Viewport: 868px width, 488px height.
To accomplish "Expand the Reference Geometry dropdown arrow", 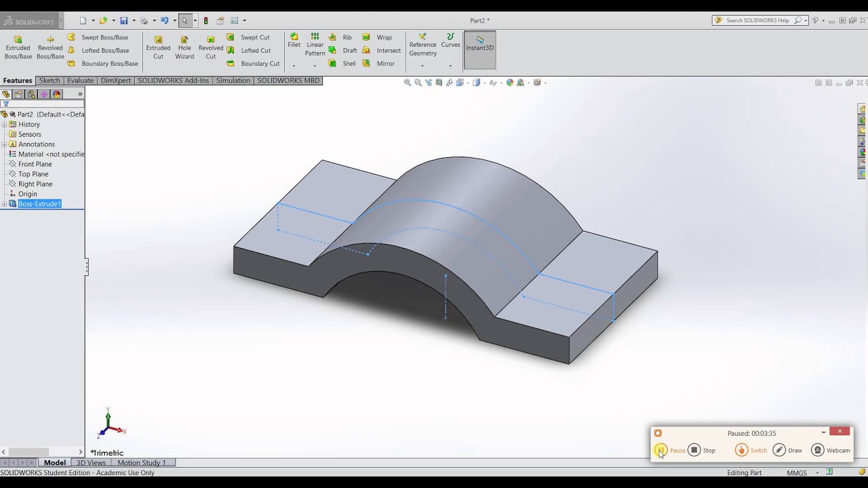I will (422, 66).
